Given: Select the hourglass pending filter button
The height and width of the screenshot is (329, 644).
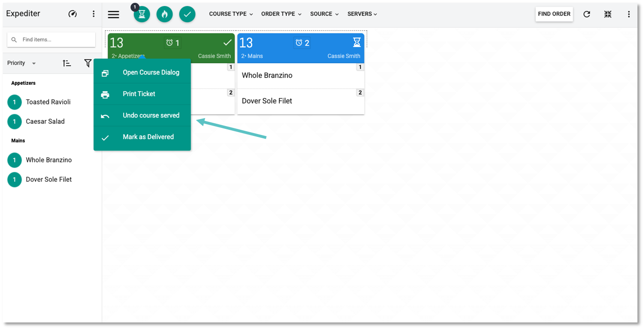Looking at the screenshot, I should [x=142, y=15].
